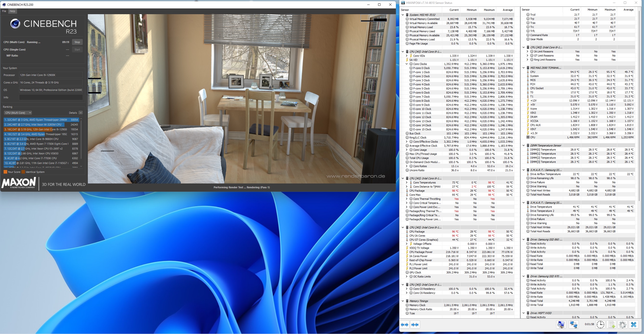Close sensors with the blue X icon
This screenshot has height=334, width=644.
pos(633,325)
